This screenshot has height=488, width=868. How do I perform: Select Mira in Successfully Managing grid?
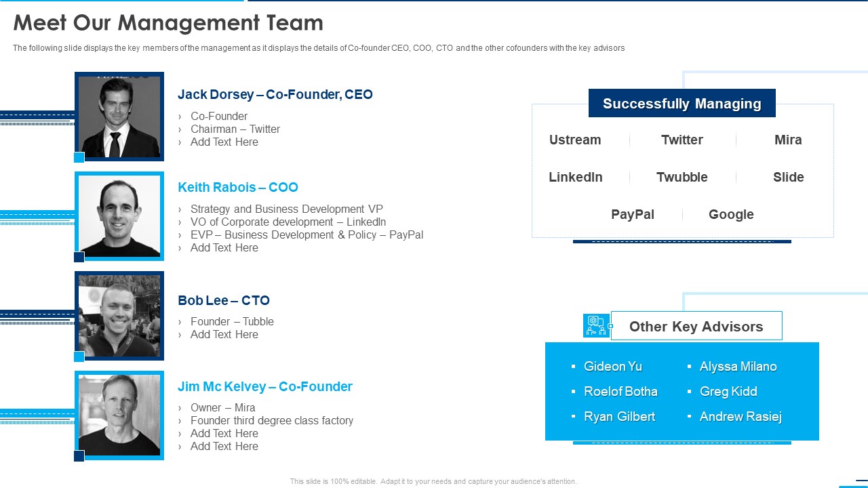[788, 140]
